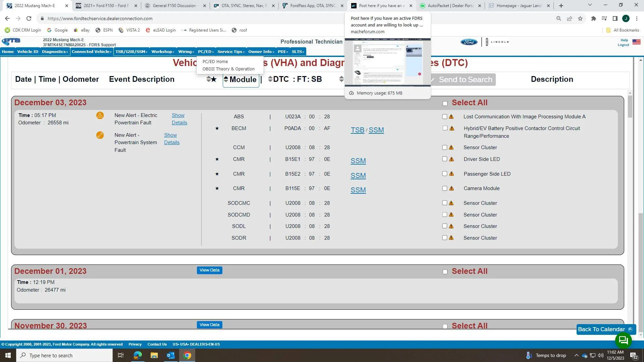Expand the Workshop dropdown menu
This screenshot has height=362, width=644.
tap(163, 52)
